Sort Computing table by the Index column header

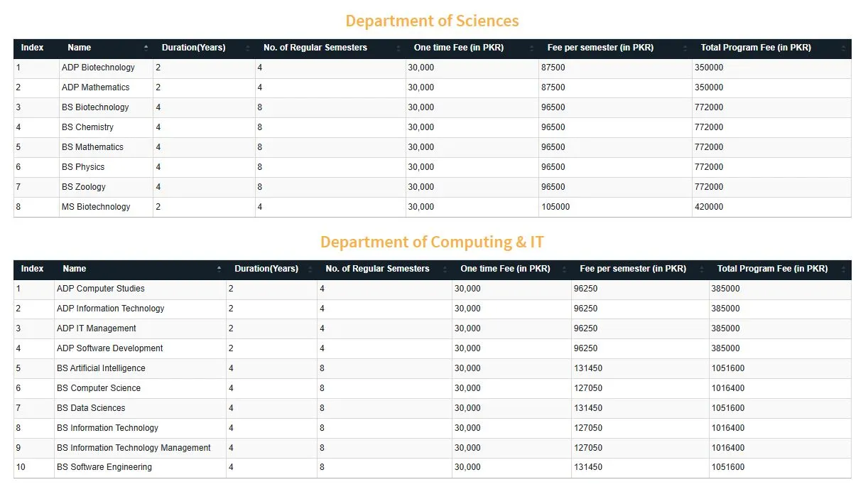33,269
